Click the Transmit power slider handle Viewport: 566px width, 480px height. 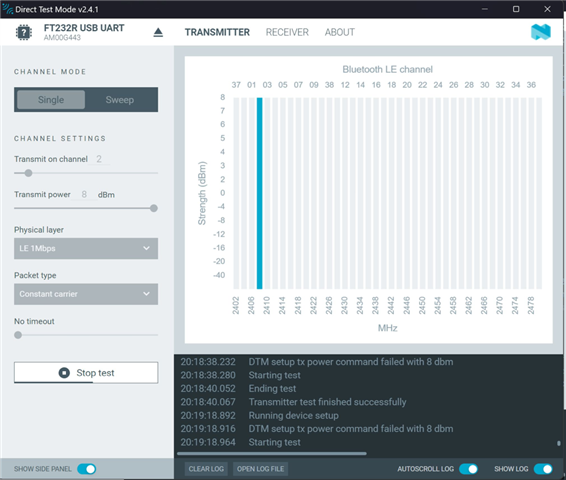(154, 208)
